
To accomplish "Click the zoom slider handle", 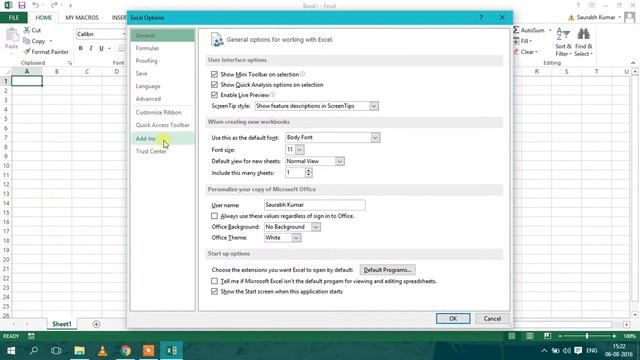I will [x=587, y=336].
